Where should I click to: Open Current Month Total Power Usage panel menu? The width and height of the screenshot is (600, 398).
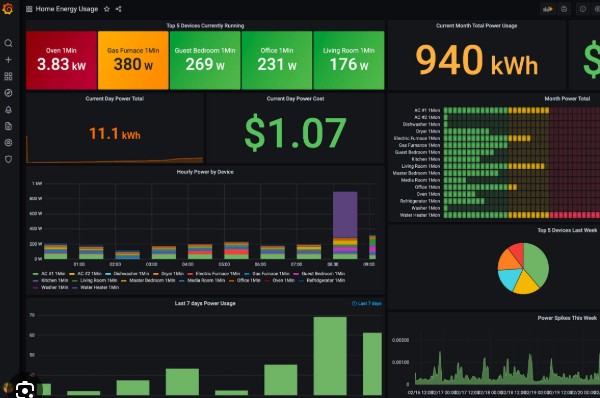click(x=476, y=26)
